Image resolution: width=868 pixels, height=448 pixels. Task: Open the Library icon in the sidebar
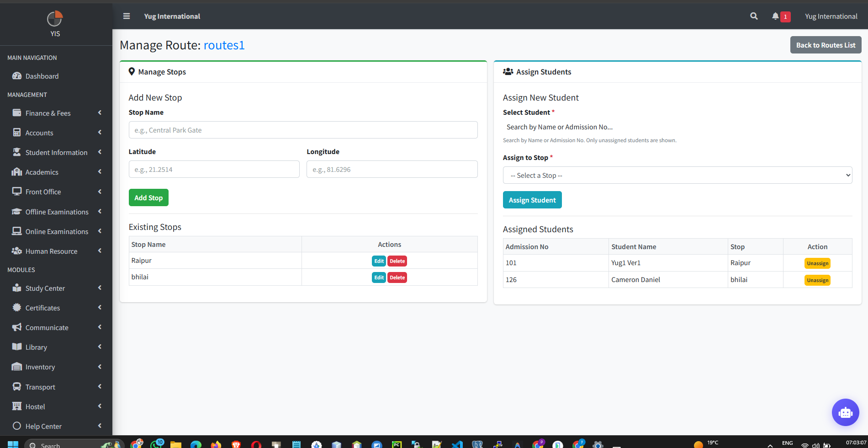point(16,347)
